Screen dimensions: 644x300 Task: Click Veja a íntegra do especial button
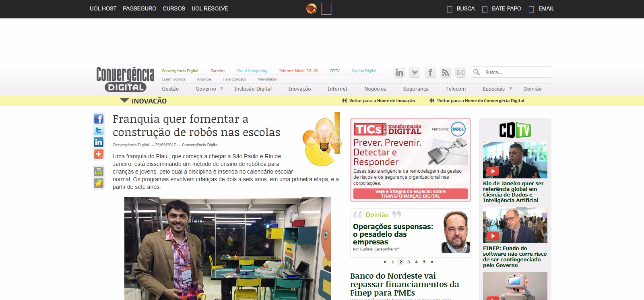[411, 194]
